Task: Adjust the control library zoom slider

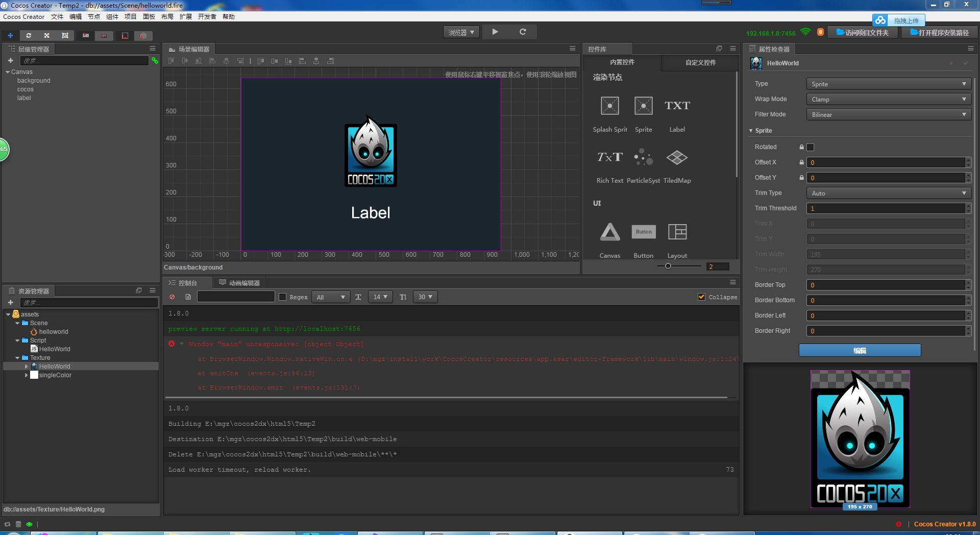Action: (x=668, y=266)
